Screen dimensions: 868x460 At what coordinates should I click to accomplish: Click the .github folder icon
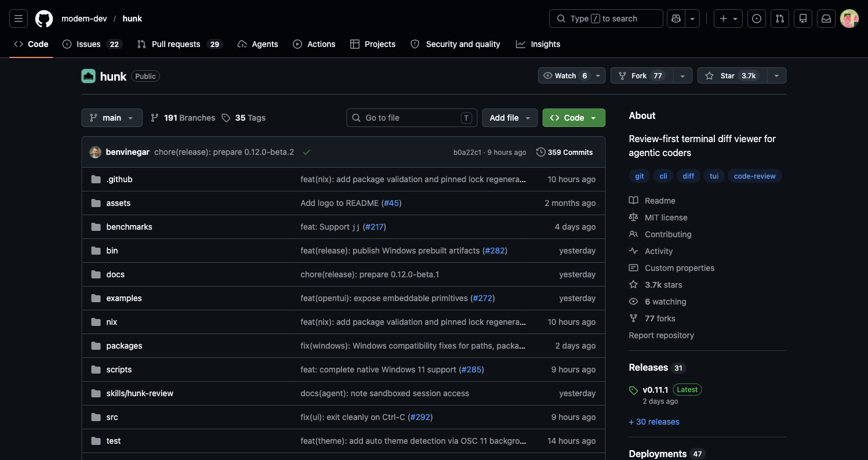click(96, 179)
